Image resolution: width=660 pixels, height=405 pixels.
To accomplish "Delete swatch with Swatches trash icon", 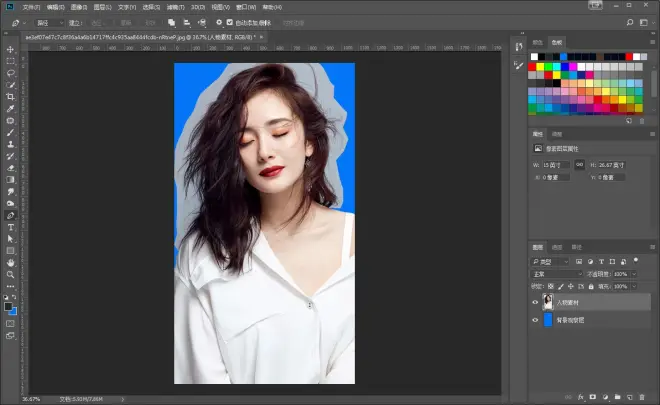I will click(x=642, y=121).
